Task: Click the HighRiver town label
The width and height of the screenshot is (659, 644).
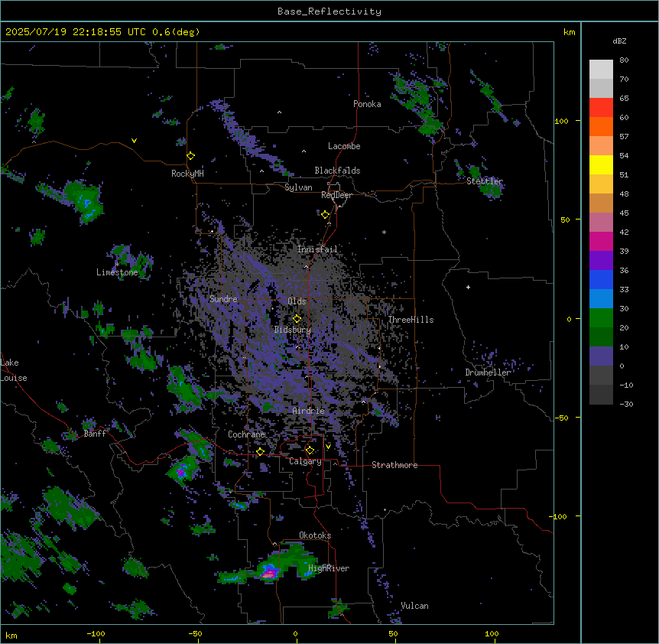Action: (329, 568)
